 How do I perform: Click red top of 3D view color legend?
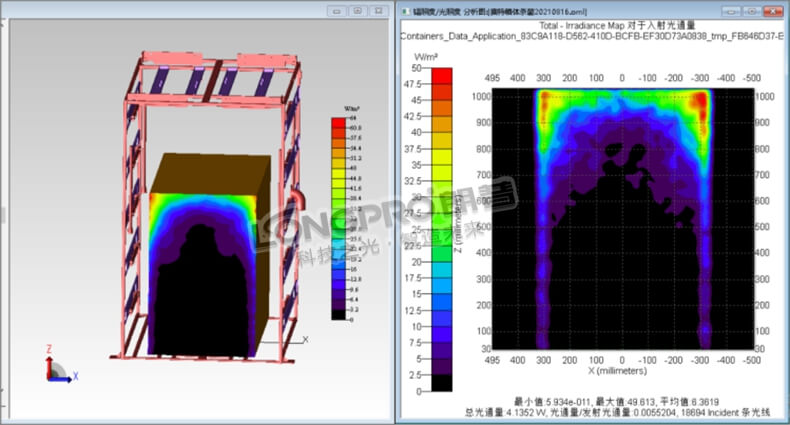click(339, 122)
